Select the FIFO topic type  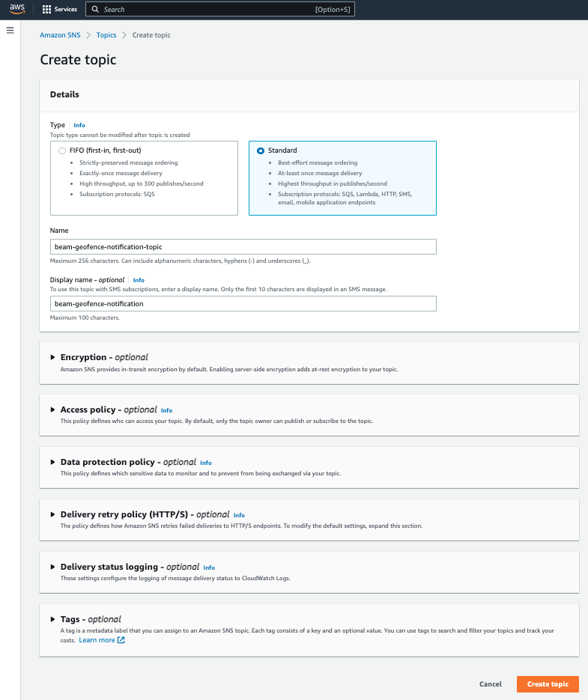[62, 150]
